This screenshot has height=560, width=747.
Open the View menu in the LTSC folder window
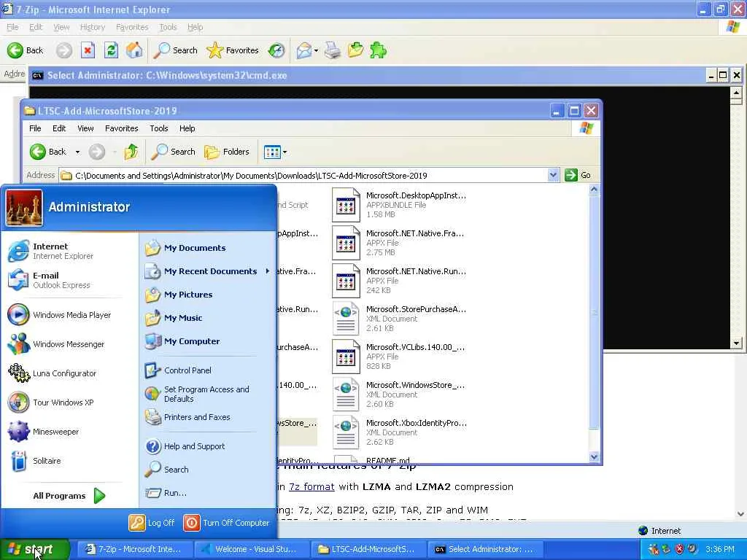click(85, 128)
